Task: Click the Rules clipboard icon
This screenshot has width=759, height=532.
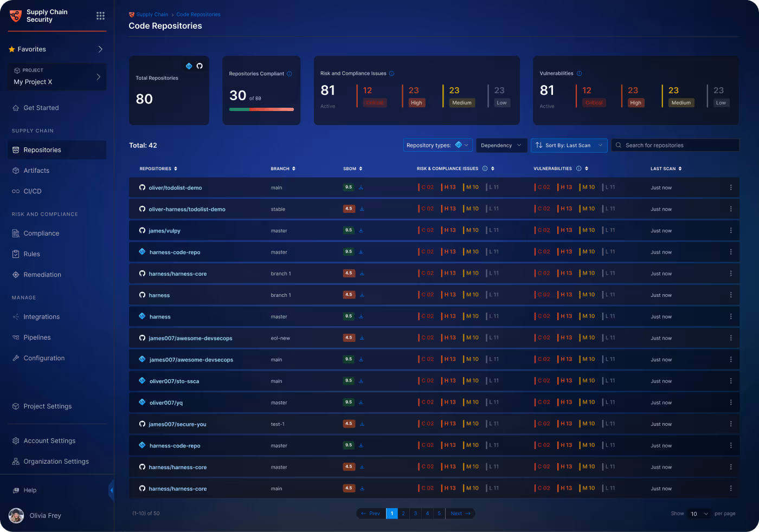Action: click(x=17, y=254)
